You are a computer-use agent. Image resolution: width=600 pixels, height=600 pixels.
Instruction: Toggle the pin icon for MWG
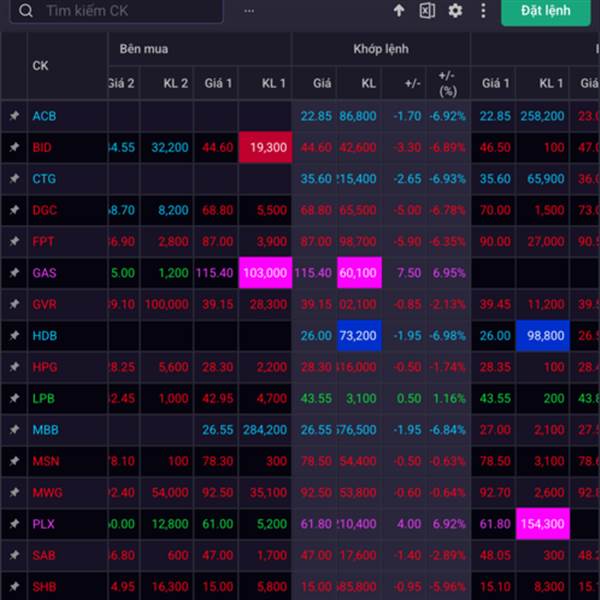pyautogui.click(x=15, y=492)
